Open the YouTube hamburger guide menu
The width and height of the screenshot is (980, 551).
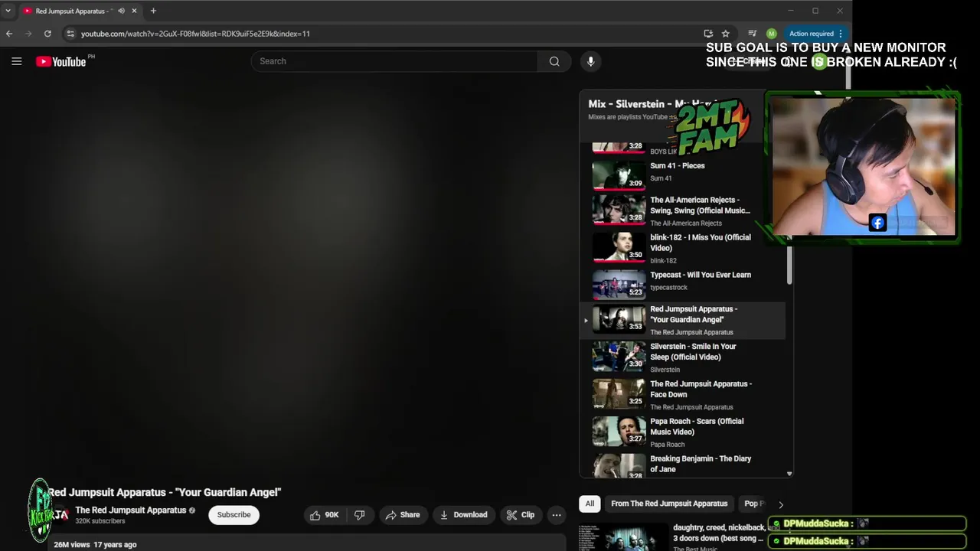click(x=17, y=61)
